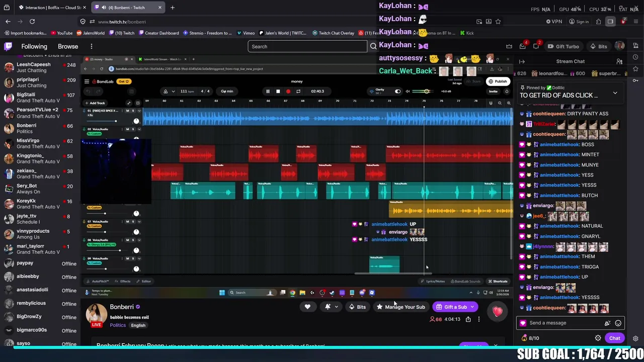Expand track 01 options chevron

139,111
